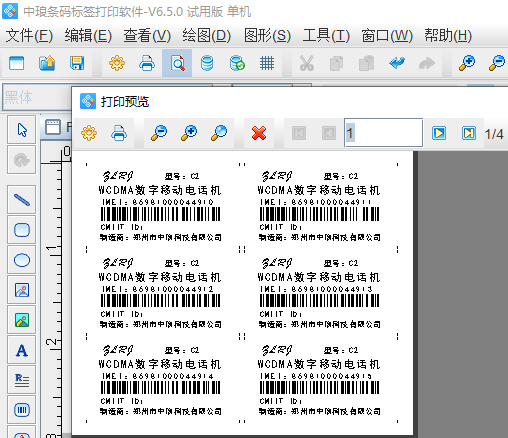Image resolution: width=508 pixels, height=438 pixels.
Task: Select the rounded rectangle tool
Action: (x=22, y=230)
